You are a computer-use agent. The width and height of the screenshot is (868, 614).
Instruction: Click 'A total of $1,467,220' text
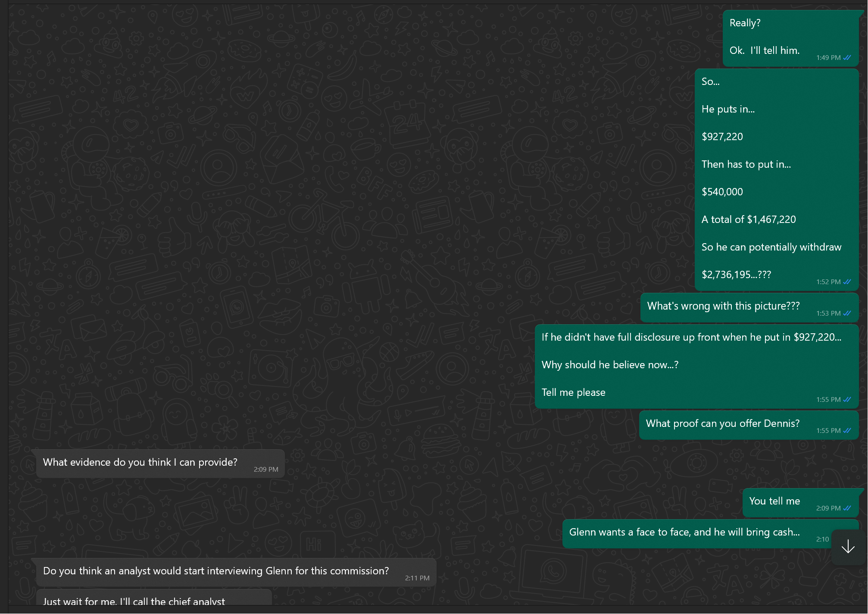click(748, 219)
